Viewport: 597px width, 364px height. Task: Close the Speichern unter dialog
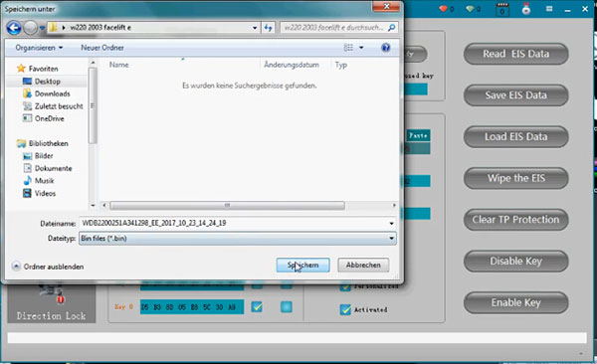tap(386, 7)
